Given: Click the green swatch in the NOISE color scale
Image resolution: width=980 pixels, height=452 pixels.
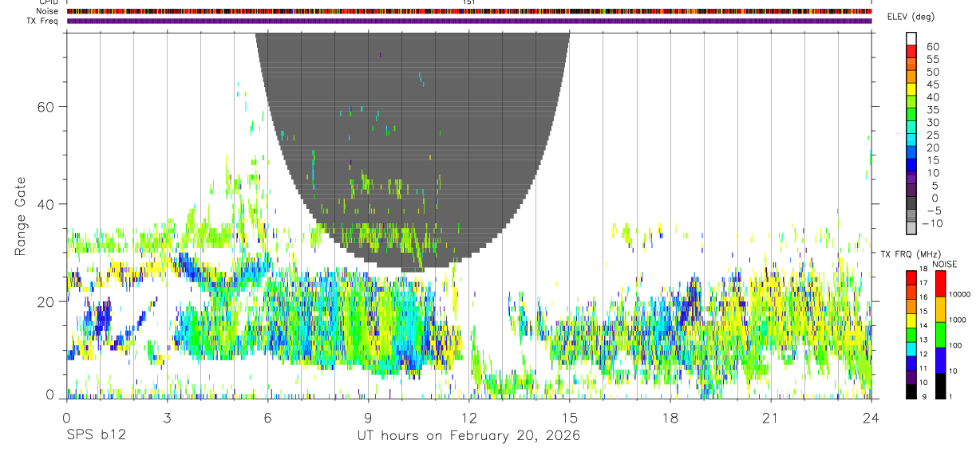Looking at the screenshot, I should (x=940, y=334).
